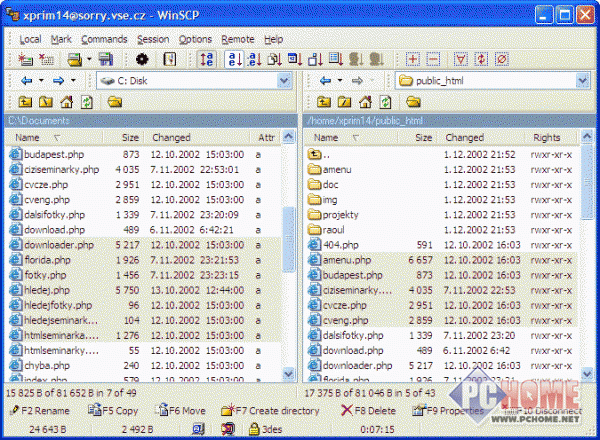Image resolution: width=600 pixels, height=440 pixels.
Task: Go forward in local panel
Action: [x=59, y=81]
